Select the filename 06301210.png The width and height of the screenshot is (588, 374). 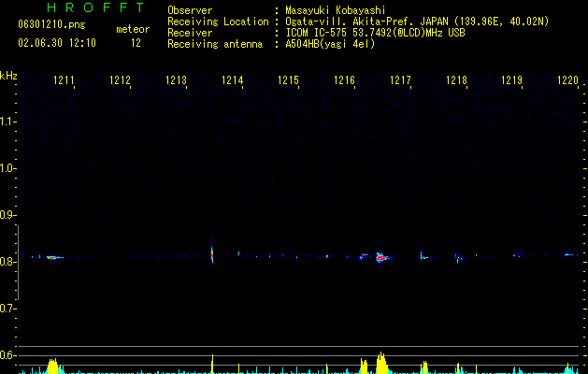51,24
